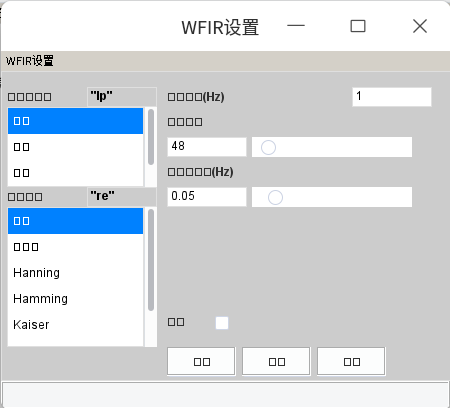Click the middle of three bottom buttons
This screenshot has width=450, height=408.
(x=276, y=362)
